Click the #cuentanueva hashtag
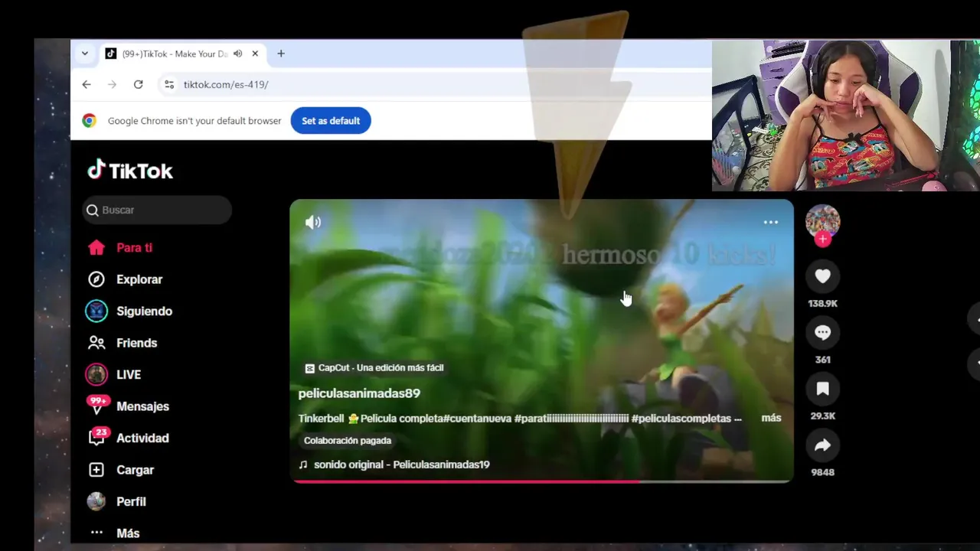The width and height of the screenshot is (980, 551). 479,419
